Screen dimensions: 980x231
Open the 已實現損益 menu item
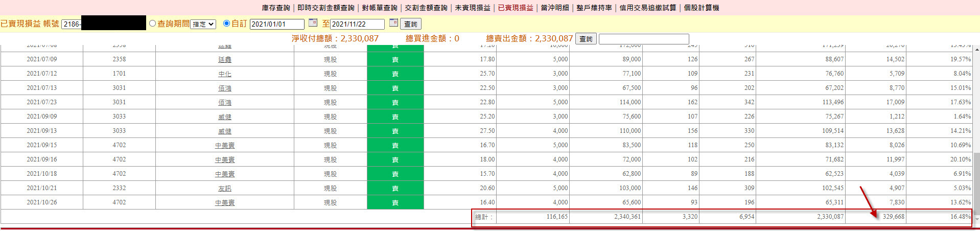coord(516,8)
